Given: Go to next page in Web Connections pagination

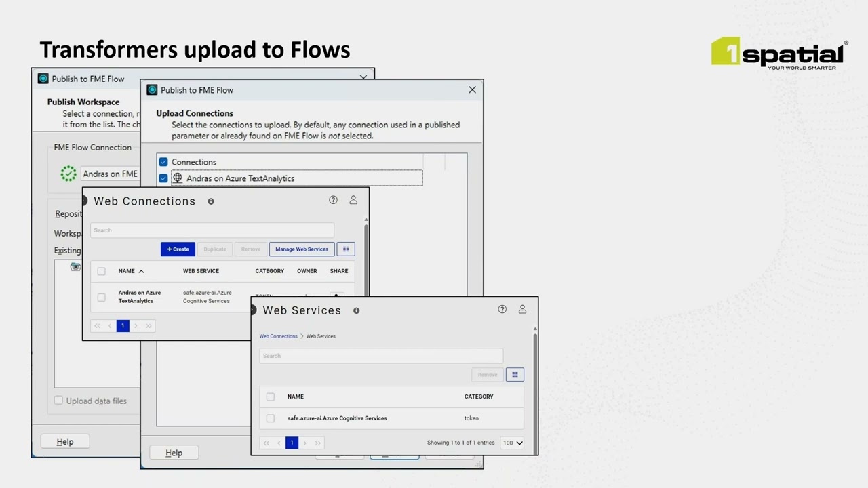Looking at the screenshot, I should (x=136, y=326).
